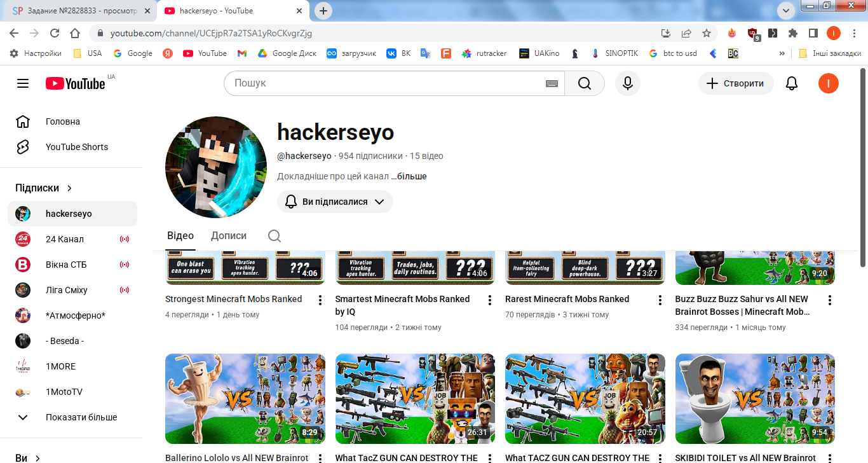Open Rarest Minecraft Mobs Ranked title link

click(567, 299)
